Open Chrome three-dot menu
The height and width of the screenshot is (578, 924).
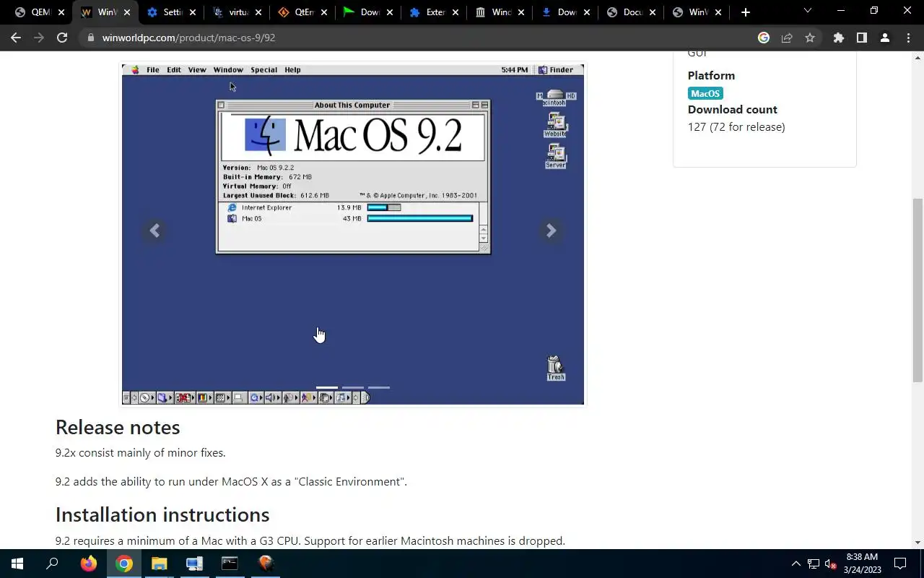[908, 38]
